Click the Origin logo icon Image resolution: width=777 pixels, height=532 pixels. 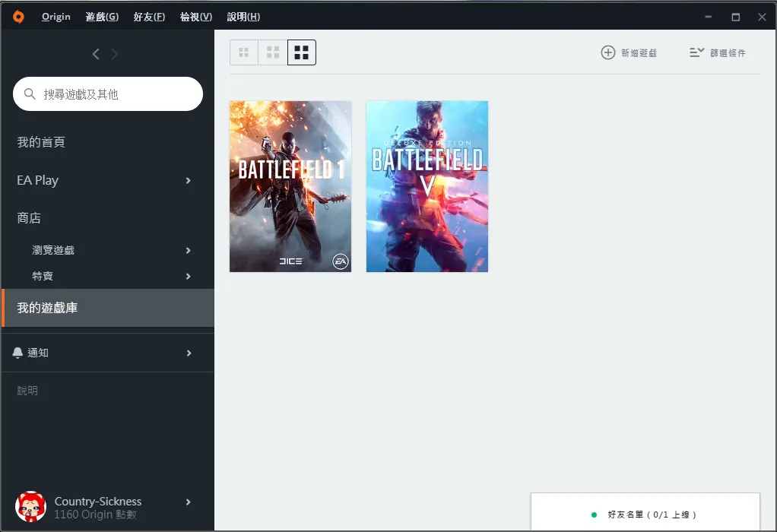pos(18,17)
